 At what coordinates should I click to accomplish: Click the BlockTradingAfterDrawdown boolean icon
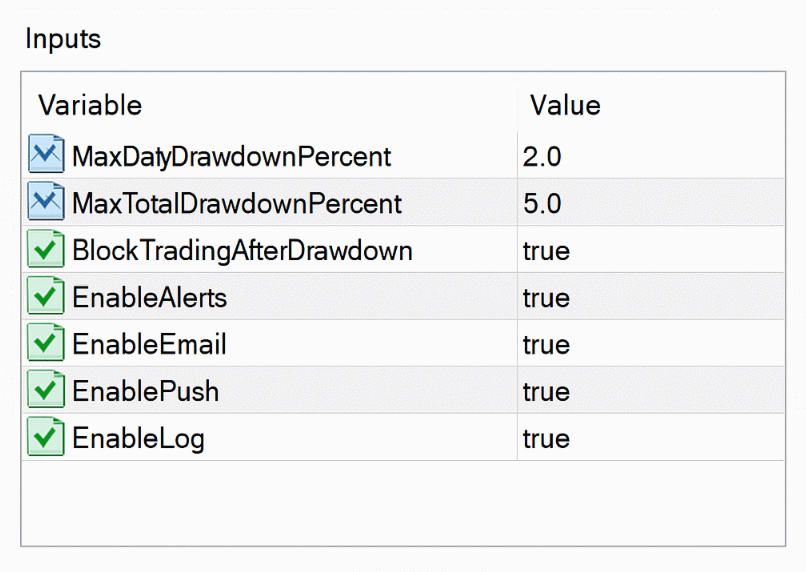[x=46, y=250]
